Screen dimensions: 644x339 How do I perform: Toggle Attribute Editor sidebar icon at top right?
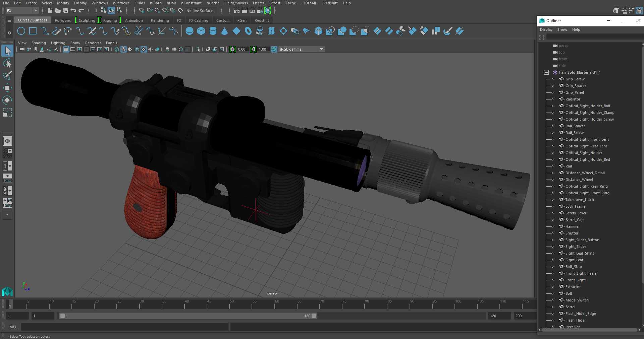[624, 11]
